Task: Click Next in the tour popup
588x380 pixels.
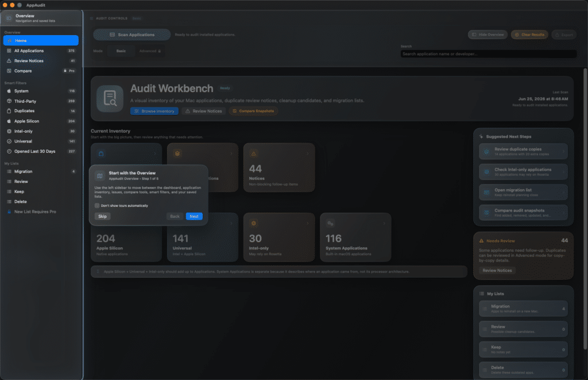Action: 194,217
